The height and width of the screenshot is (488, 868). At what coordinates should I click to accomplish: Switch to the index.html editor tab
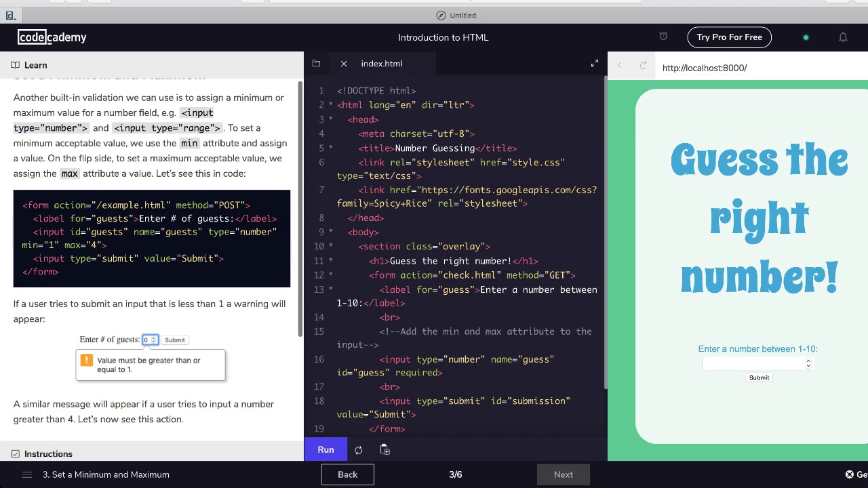pyautogui.click(x=382, y=64)
